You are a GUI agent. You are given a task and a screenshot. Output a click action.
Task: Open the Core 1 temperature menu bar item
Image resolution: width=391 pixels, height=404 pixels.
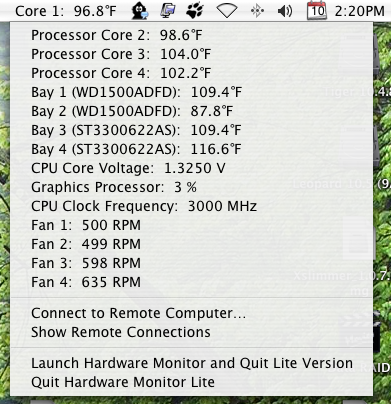[66, 11]
